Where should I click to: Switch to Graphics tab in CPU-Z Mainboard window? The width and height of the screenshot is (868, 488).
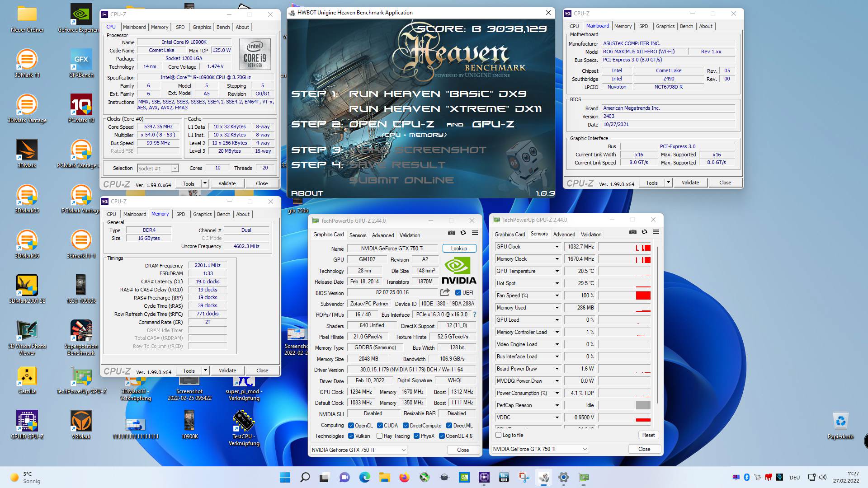click(x=665, y=26)
